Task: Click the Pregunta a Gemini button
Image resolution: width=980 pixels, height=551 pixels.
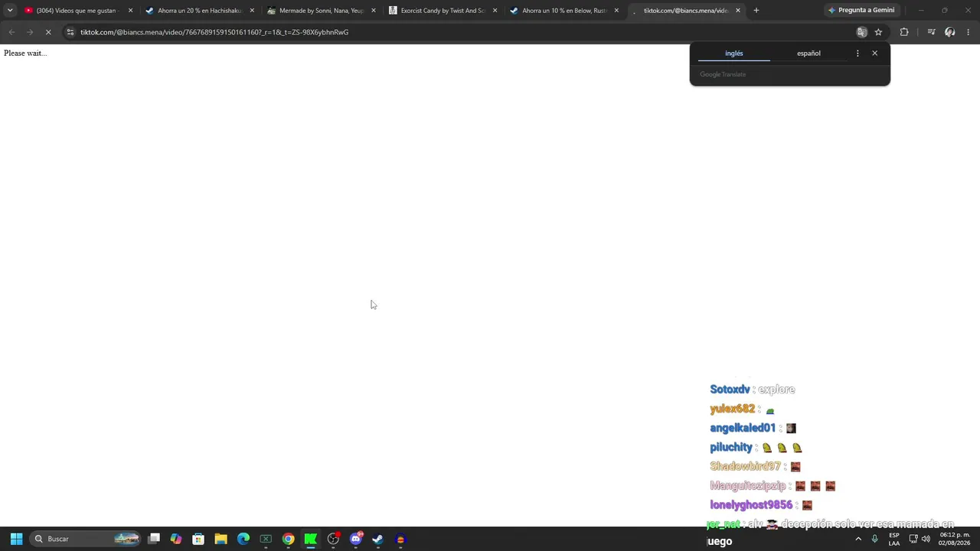Action: point(861,11)
